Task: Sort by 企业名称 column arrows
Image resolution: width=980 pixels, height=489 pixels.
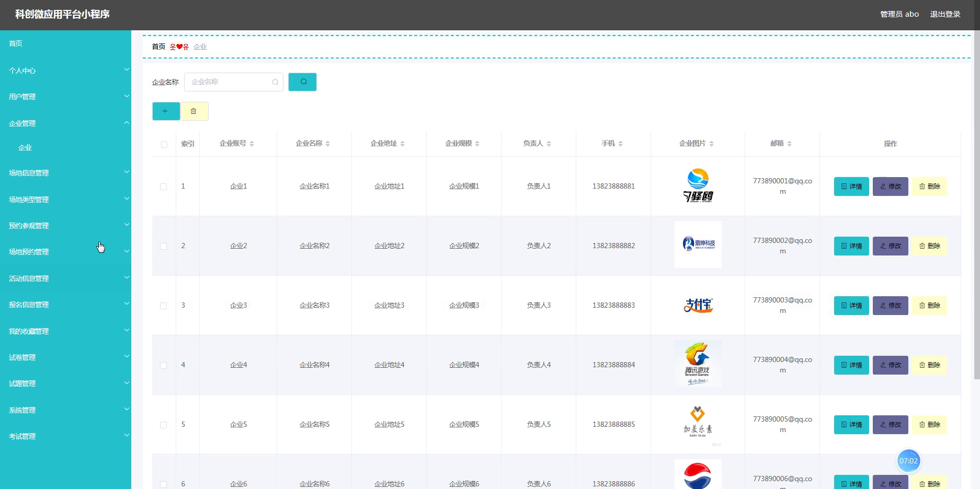Action: click(328, 144)
